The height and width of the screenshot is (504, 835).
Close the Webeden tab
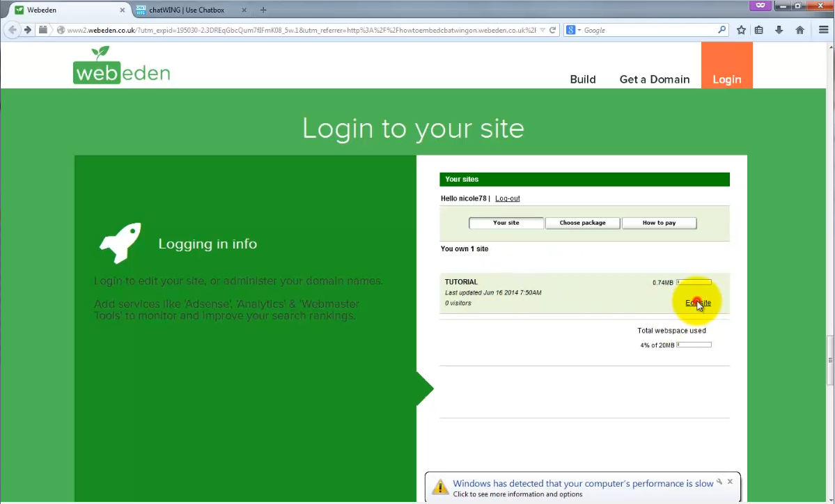pyautogui.click(x=122, y=10)
